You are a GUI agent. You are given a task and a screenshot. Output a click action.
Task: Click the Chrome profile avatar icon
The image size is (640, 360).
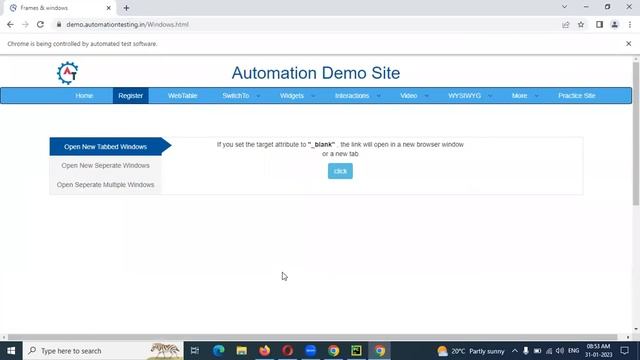tap(615, 24)
